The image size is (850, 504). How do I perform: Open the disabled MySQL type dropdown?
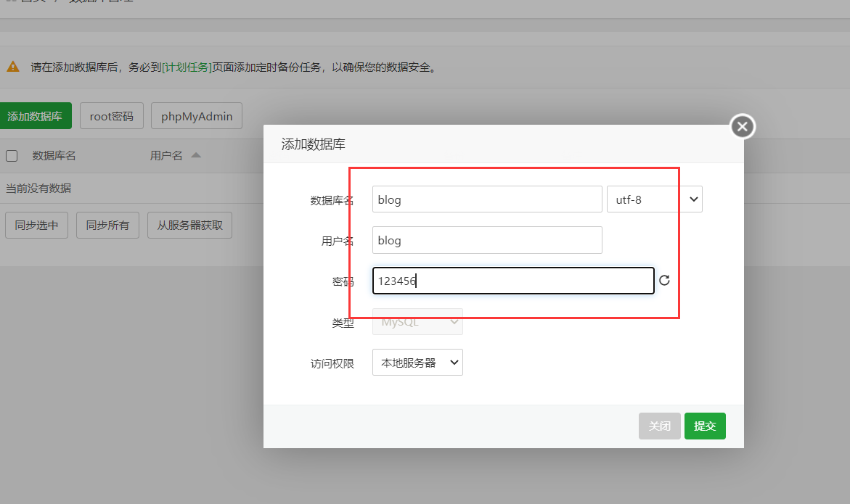pos(417,321)
